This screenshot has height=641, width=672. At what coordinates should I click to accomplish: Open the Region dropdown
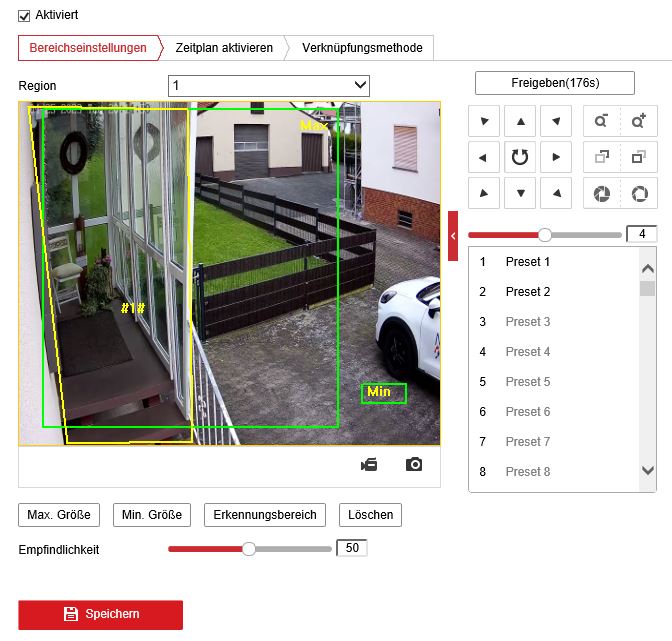[268, 86]
